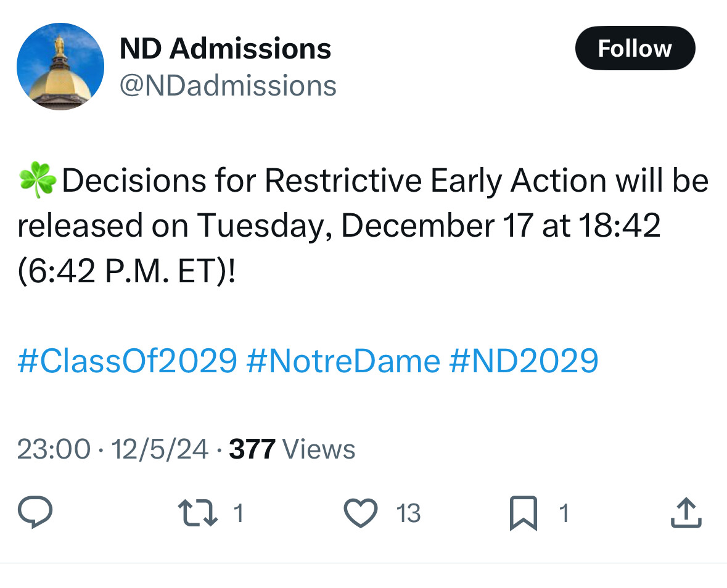Screen dimensions: 727x588
Task: Bookmark this tweet using the bookmark icon
Action: (x=523, y=514)
